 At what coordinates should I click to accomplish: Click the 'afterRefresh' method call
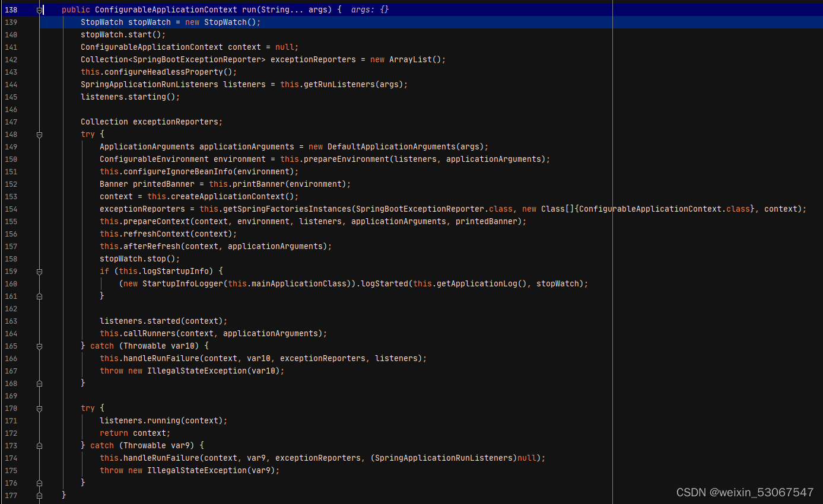click(x=152, y=247)
